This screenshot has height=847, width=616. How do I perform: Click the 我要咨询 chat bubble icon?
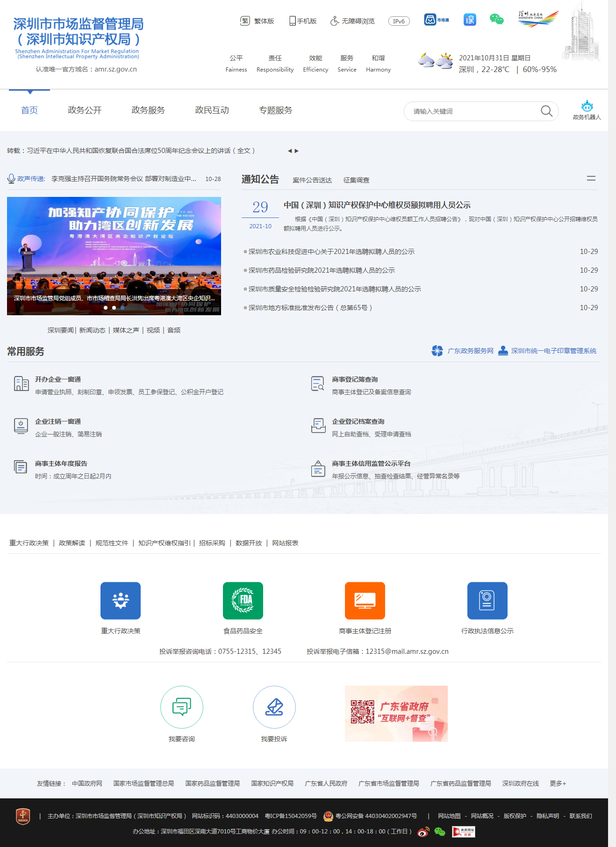(x=182, y=707)
